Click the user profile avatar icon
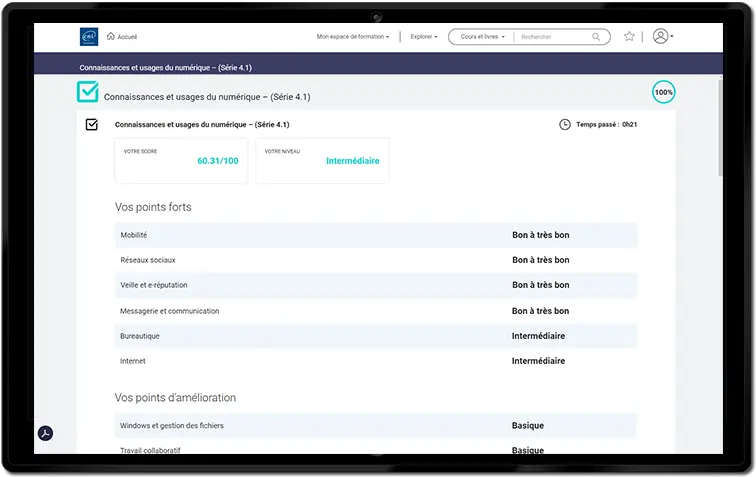 pos(660,37)
